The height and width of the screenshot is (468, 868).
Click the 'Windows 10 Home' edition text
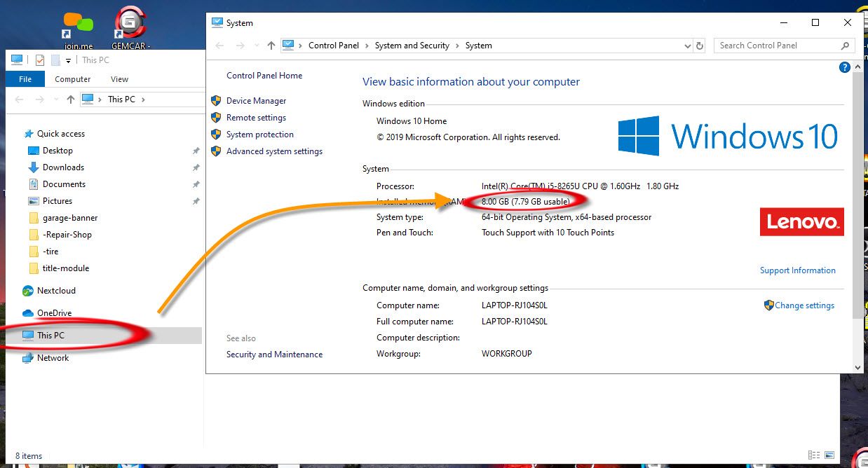(x=412, y=121)
